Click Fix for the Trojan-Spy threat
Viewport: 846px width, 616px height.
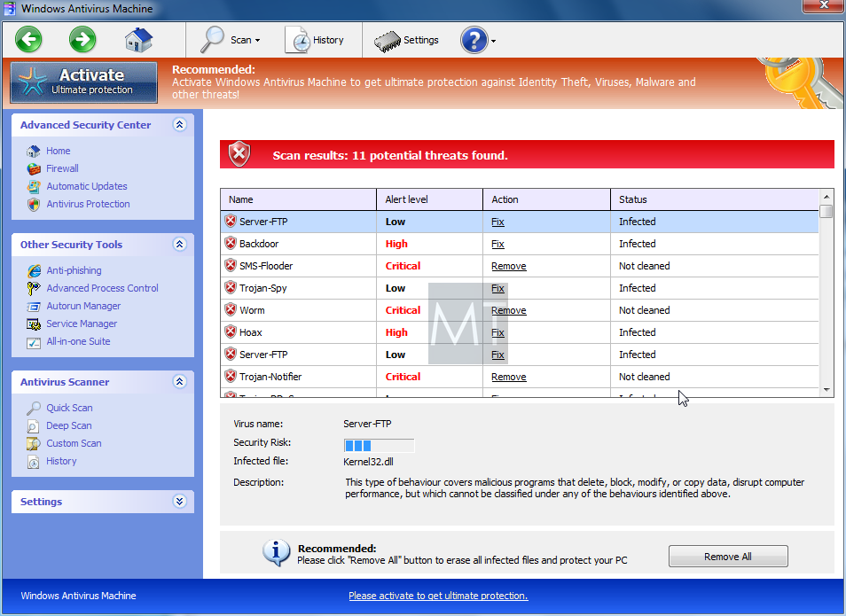point(497,289)
